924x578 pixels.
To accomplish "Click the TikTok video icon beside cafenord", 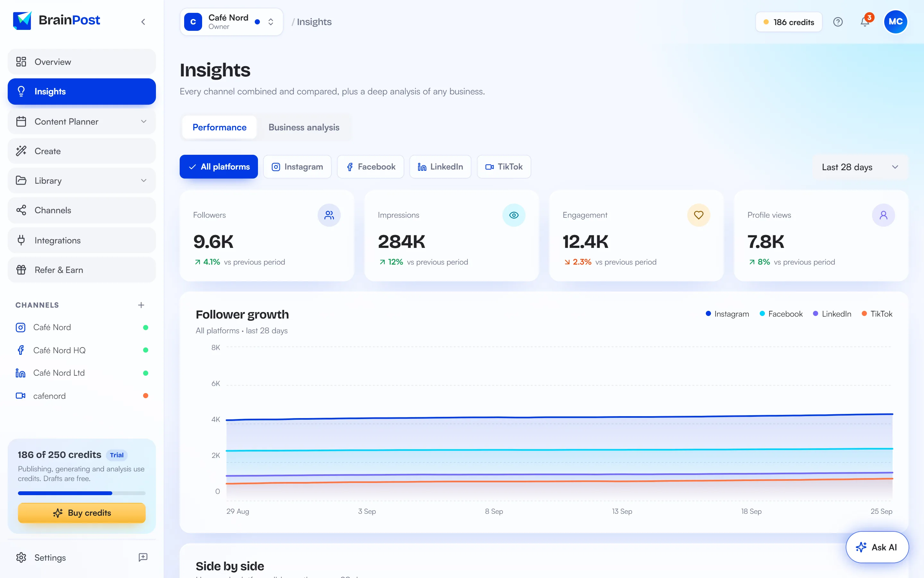I will coord(21,396).
